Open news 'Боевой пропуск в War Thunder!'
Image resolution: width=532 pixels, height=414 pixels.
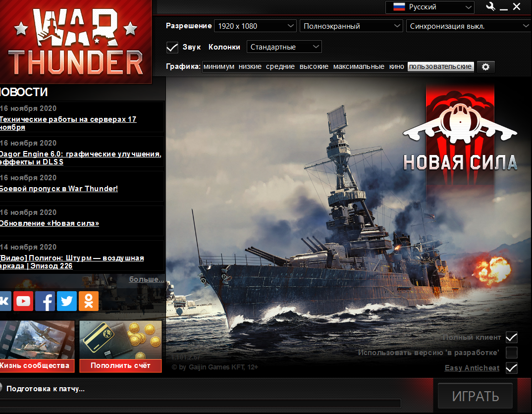pyautogui.click(x=58, y=189)
